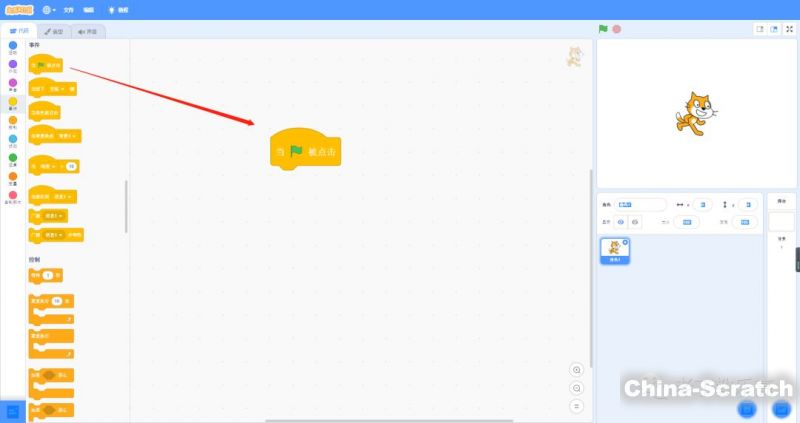Open the File menu in the top bar
Screen dimensions: 800x423
click(69, 9)
